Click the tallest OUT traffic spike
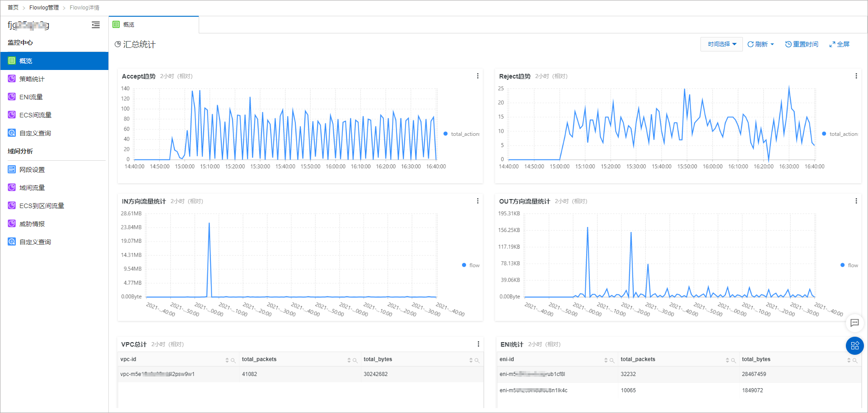 tap(588, 227)
